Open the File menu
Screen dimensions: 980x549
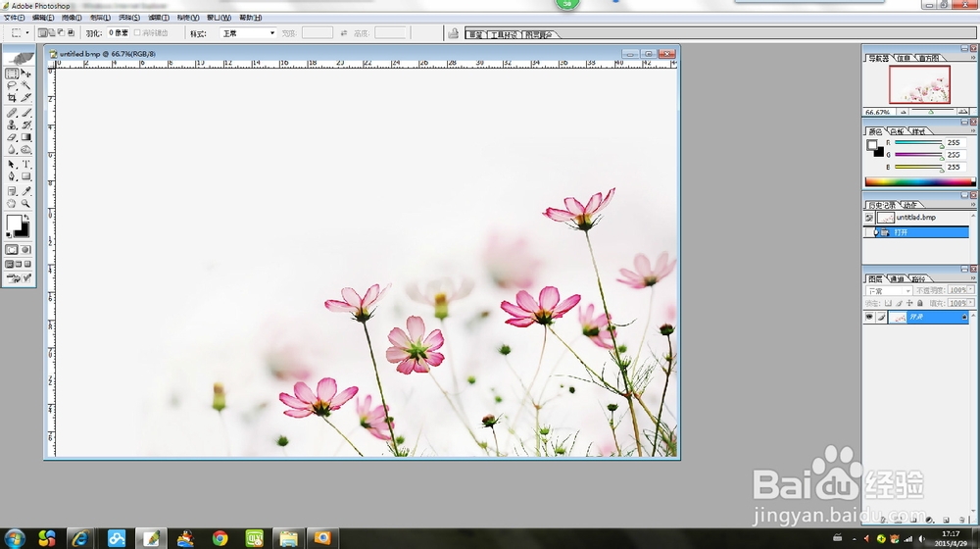pos(15,18)
